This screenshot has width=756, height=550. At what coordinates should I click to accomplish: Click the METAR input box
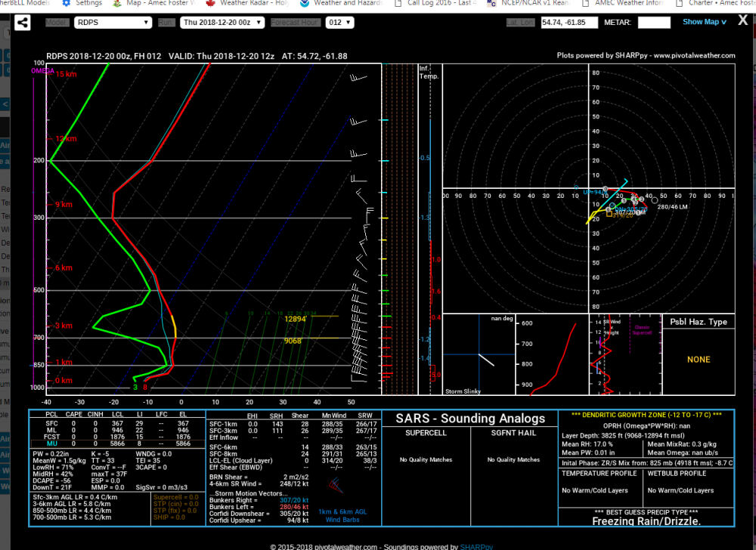click(654, 22)
